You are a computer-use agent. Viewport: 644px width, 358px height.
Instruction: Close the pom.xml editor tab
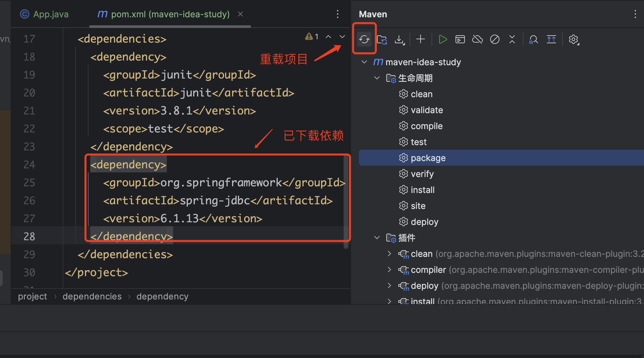point(240,14)
